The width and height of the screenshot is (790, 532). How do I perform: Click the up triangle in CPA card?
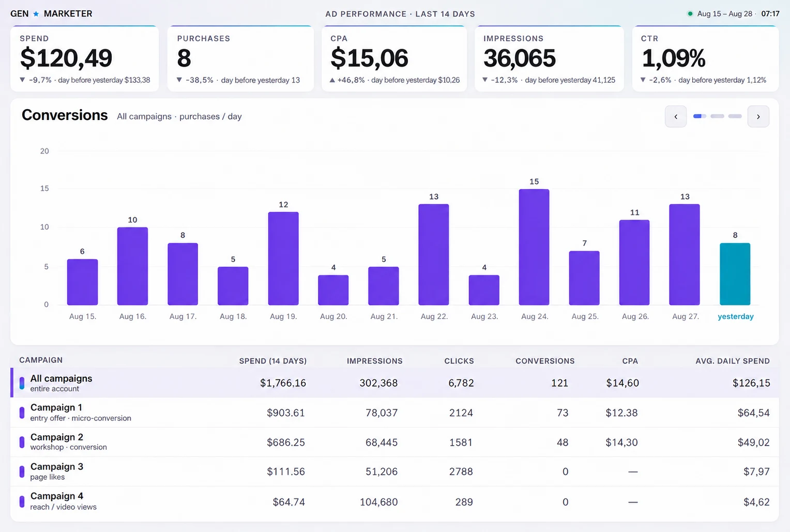coord(332,80)
